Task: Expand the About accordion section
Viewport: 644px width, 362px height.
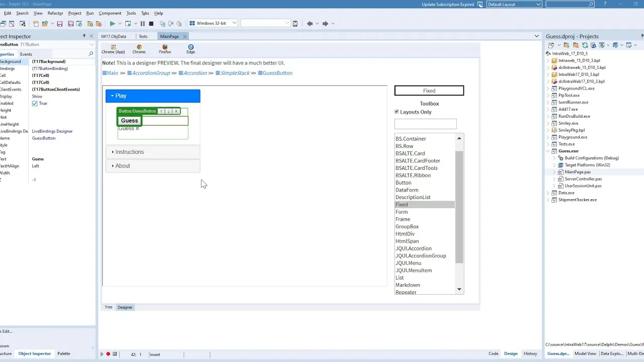Action: (153, 166)
